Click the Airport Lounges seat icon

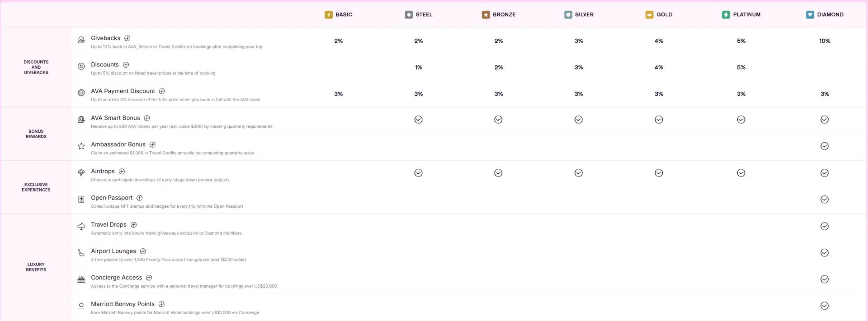(81, 253)
